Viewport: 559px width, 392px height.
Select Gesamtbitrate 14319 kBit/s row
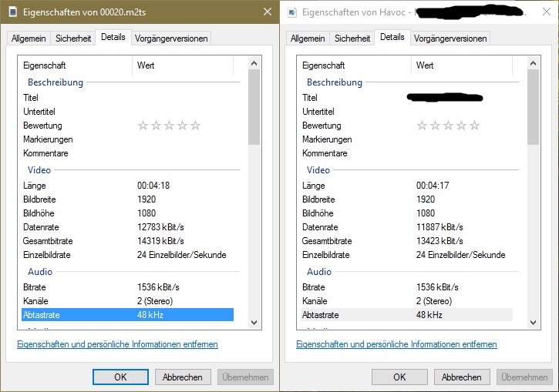[127, 241]
